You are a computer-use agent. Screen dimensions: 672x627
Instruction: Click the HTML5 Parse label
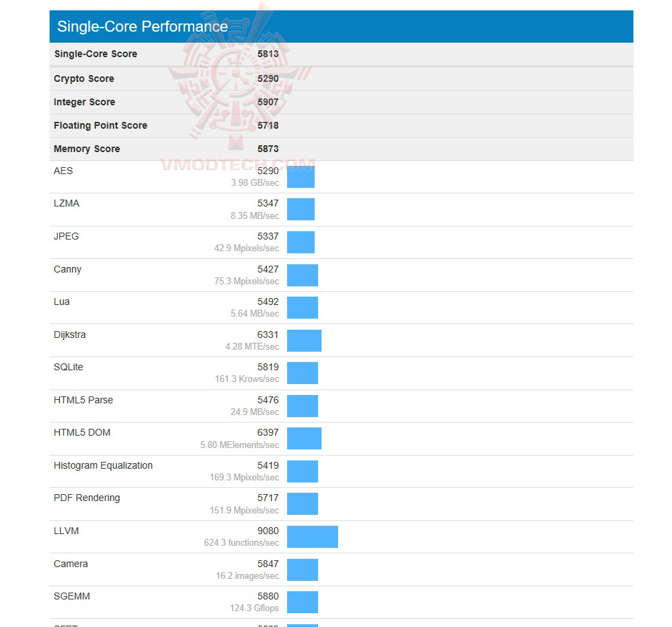click(x=83, y=401)
